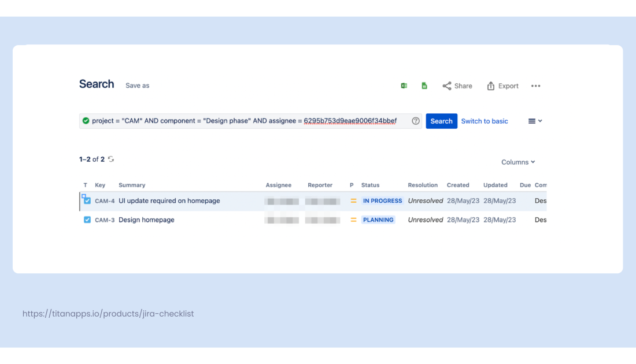The width and height of the screenshot is (636, 364).
Task: Click CAM-4's subtask type icon
Action: point(87,200)
